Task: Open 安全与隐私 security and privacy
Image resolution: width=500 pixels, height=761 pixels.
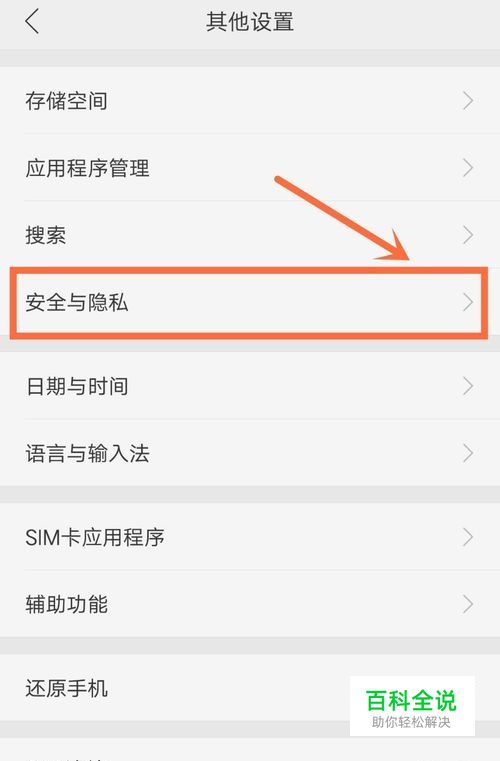Action: [250, 302]
